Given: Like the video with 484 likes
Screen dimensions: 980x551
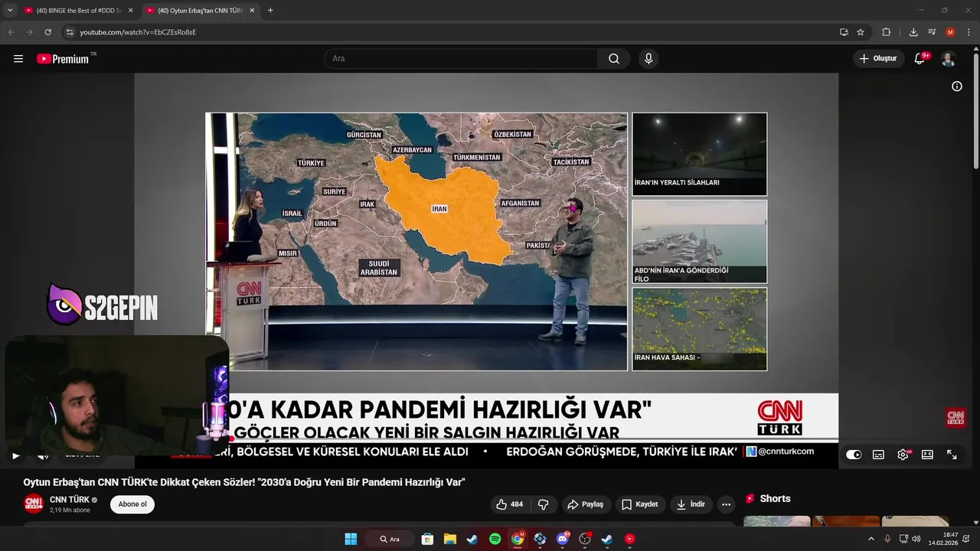Looking at the screenshot, I should pos(510,504).
